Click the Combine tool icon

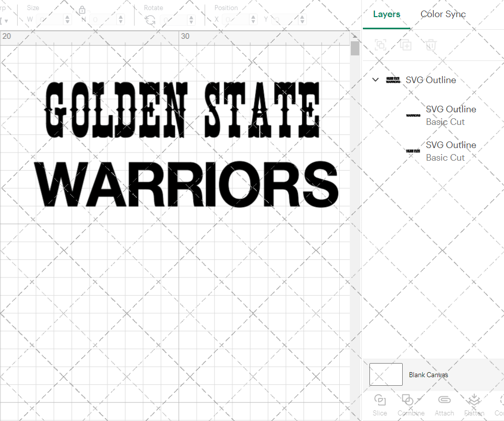[408, 399]
